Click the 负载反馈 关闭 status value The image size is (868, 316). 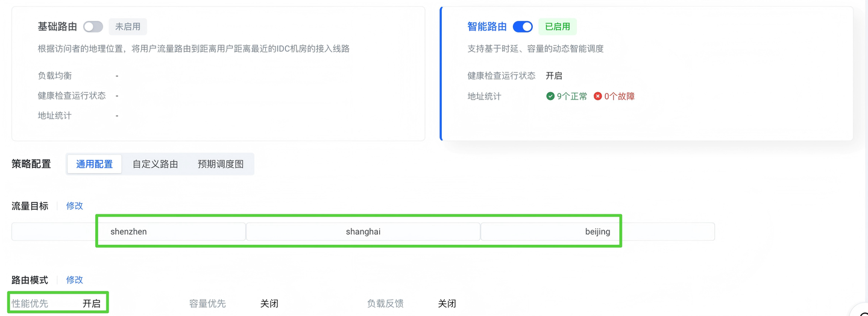pyautogui.click(x=447, y=303)
